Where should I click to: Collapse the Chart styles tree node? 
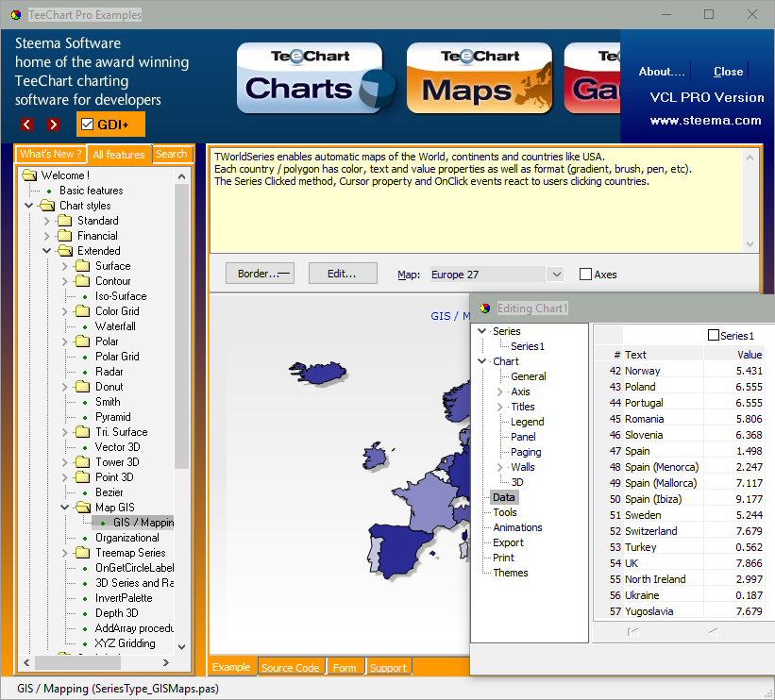[28, 206]
